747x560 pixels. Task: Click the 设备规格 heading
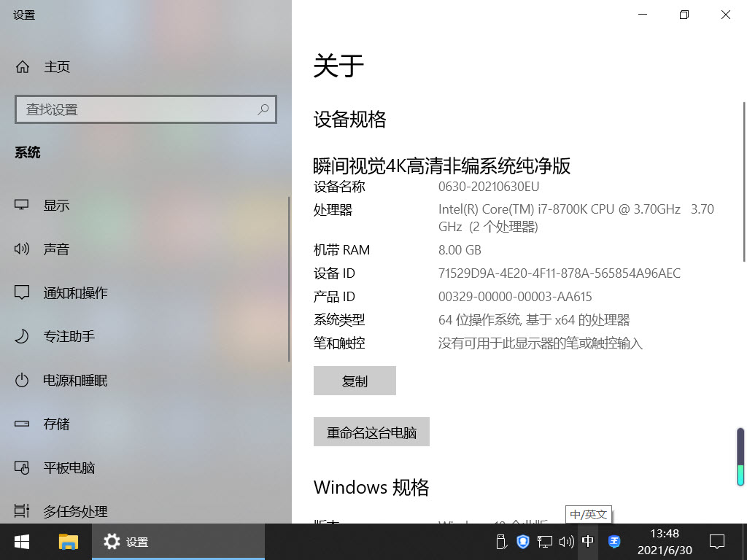(x=349, y=119)
